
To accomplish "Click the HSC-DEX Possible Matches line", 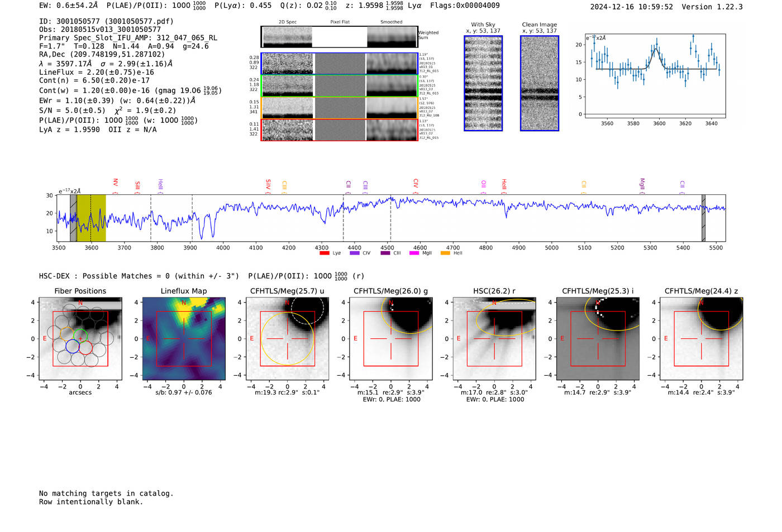I will pyautogui.click(x=201, y=276).
